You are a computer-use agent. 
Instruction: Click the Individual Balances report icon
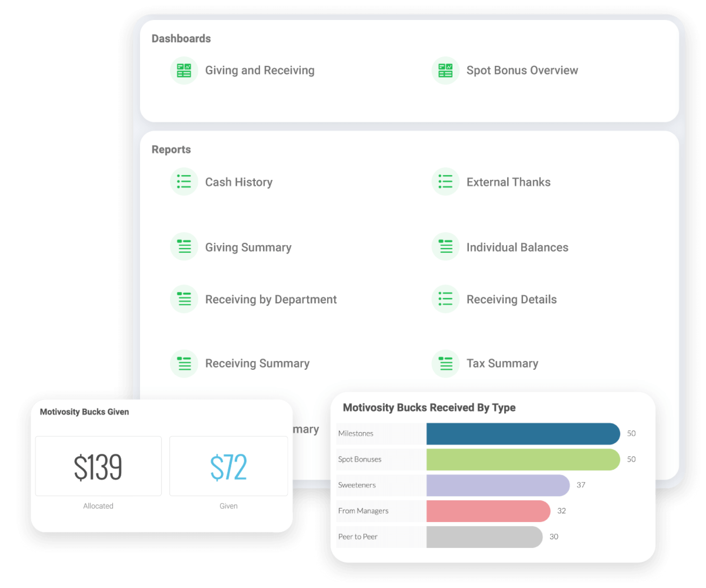[x=445, y=247]
